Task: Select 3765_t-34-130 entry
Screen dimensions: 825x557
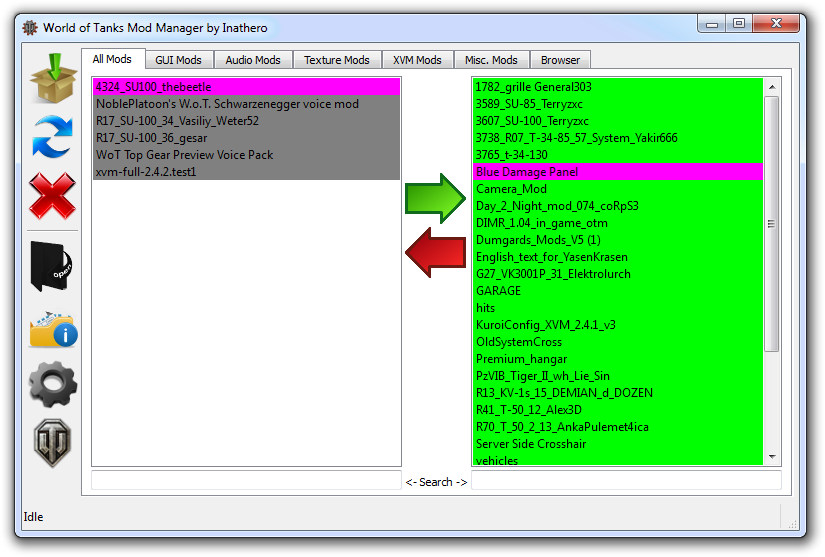Action: click(618, 155)
